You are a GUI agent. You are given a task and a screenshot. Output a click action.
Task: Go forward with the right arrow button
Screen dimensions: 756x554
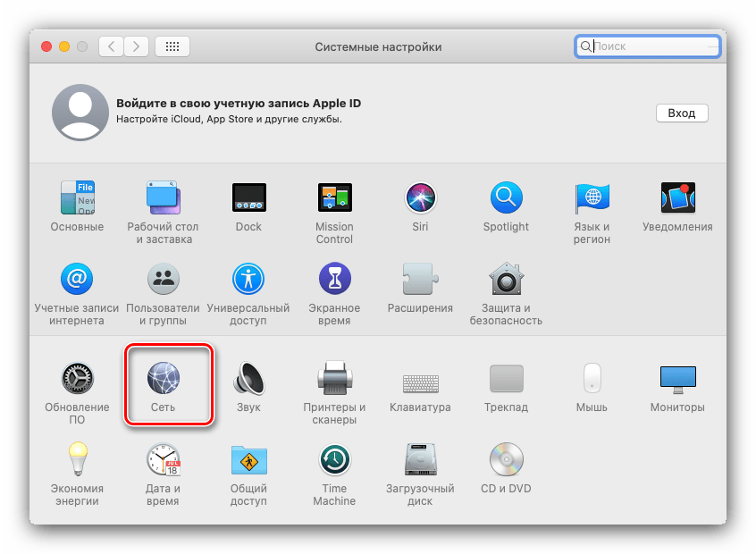coord(136,46)
